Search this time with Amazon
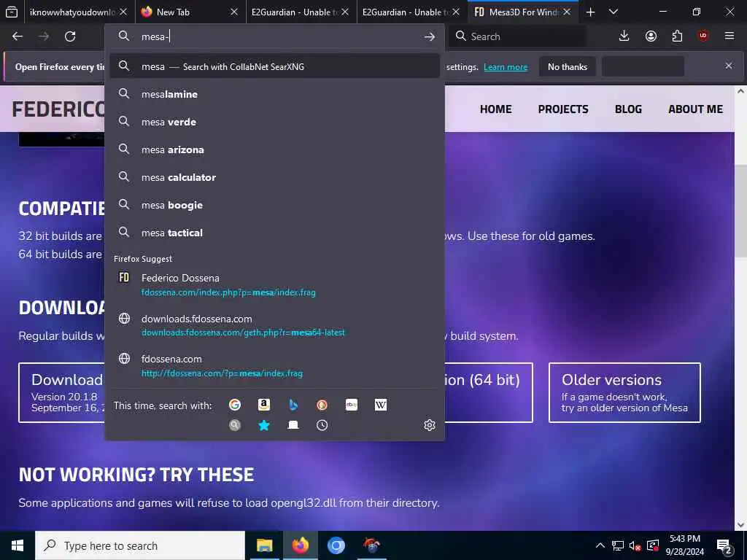The image size is (747, 560). (x=264, y=405)
